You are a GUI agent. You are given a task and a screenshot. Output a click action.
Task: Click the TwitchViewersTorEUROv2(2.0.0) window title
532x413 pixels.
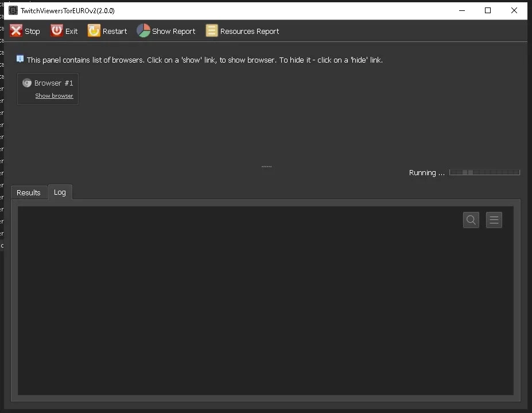pos(68,10)
